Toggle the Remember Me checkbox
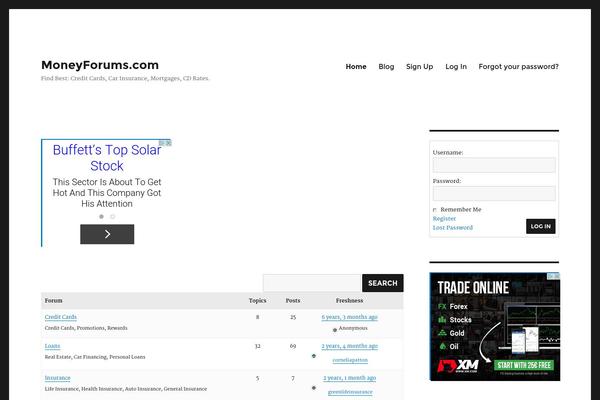Viewport: 600px width, 400px height. pos(435,210)
